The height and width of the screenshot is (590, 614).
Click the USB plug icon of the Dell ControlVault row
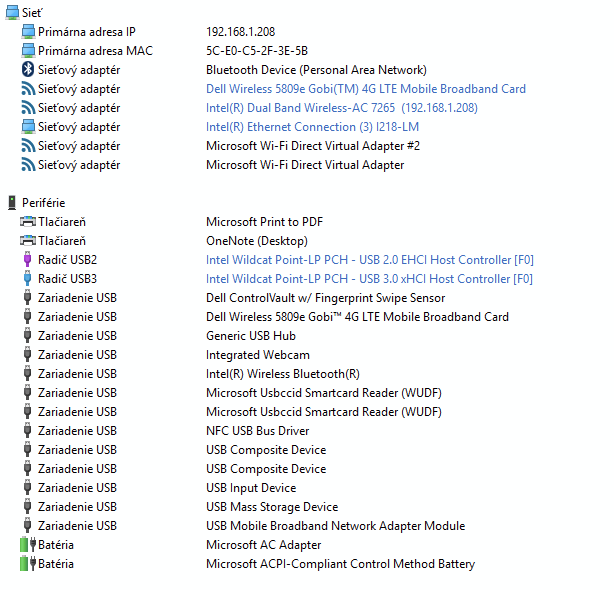[27, 298]
